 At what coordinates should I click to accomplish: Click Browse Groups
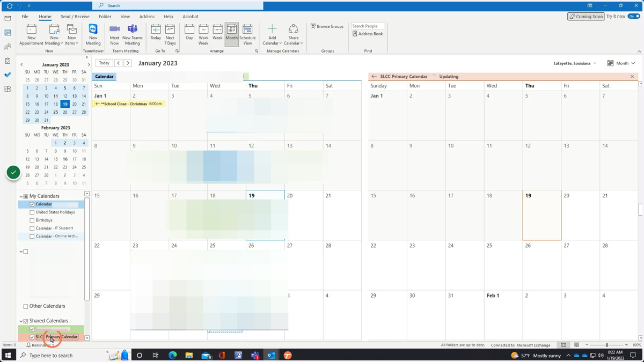tap(327, 26)
